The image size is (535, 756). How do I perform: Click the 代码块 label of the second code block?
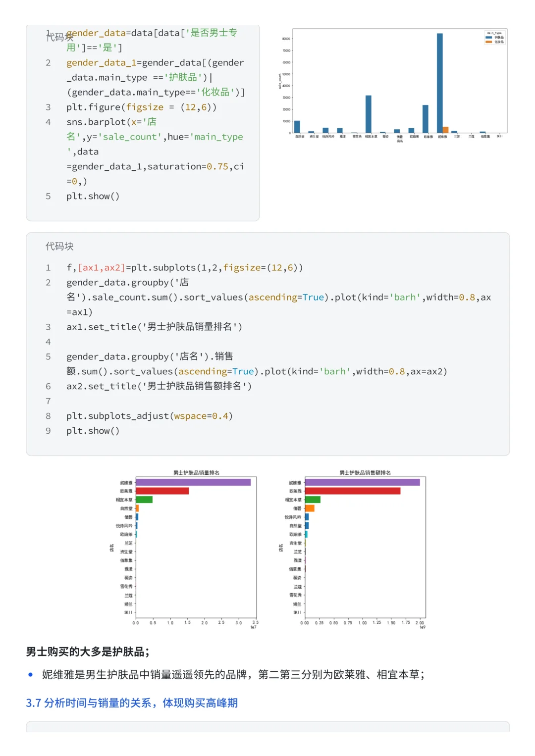[59, 246]
